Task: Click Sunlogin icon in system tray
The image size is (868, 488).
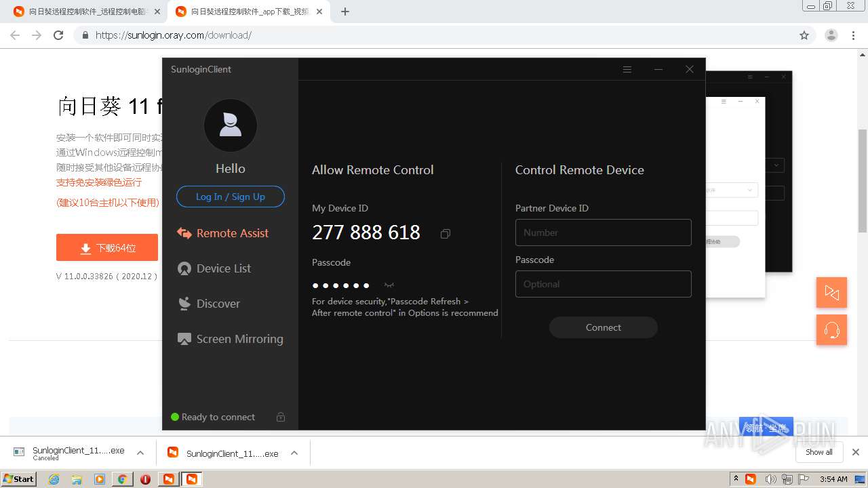Action: coord(751,479)
